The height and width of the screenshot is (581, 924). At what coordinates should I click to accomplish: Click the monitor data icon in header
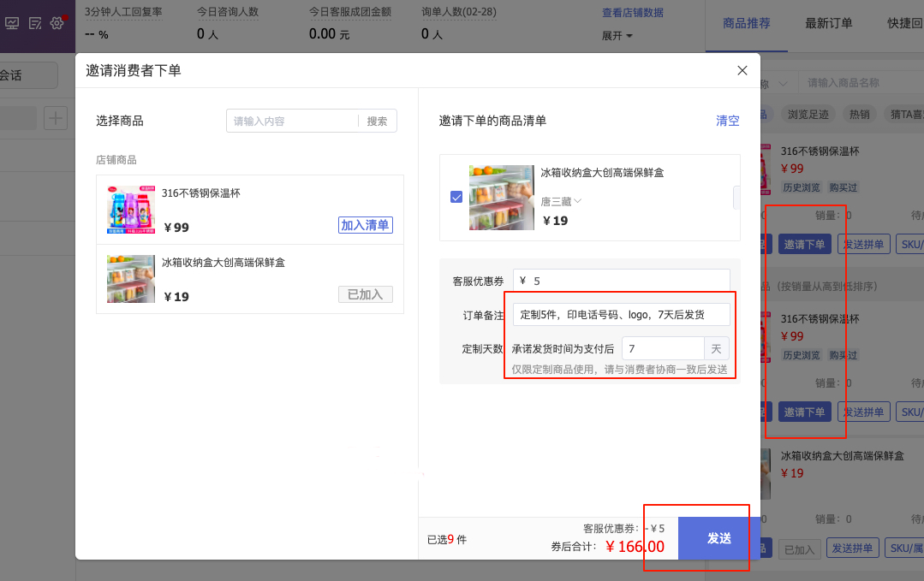[x=13, y=23]
